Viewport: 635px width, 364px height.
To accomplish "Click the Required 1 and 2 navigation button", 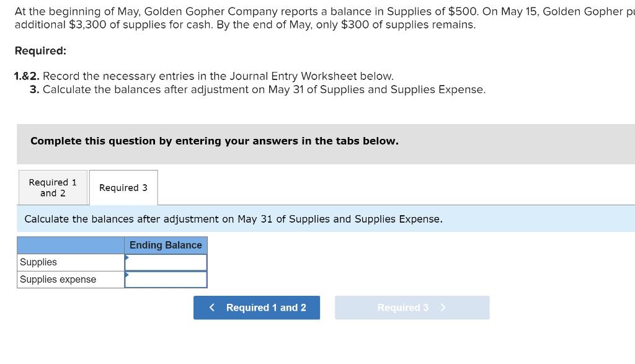I will click(x=256, y=307).
